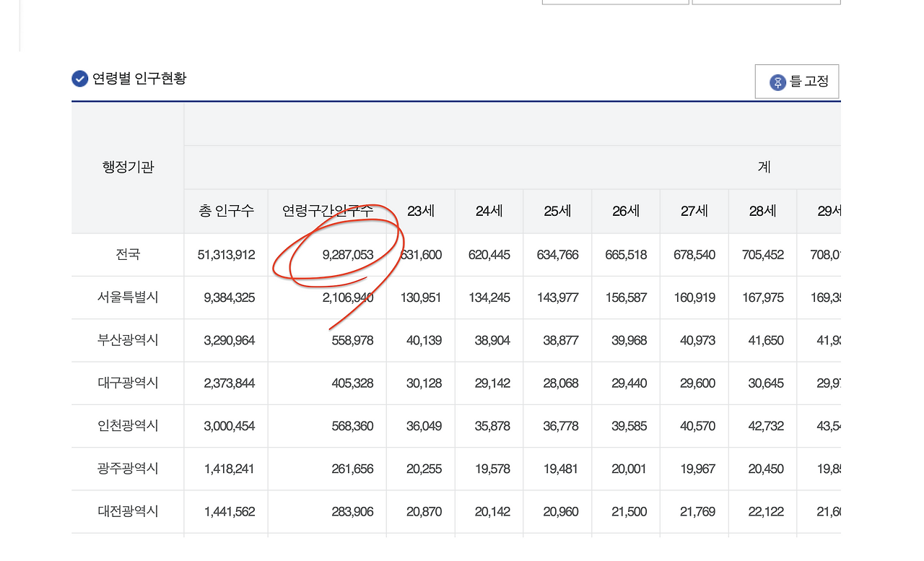Select Daegu's total population 2,373,844

point(230,383)
